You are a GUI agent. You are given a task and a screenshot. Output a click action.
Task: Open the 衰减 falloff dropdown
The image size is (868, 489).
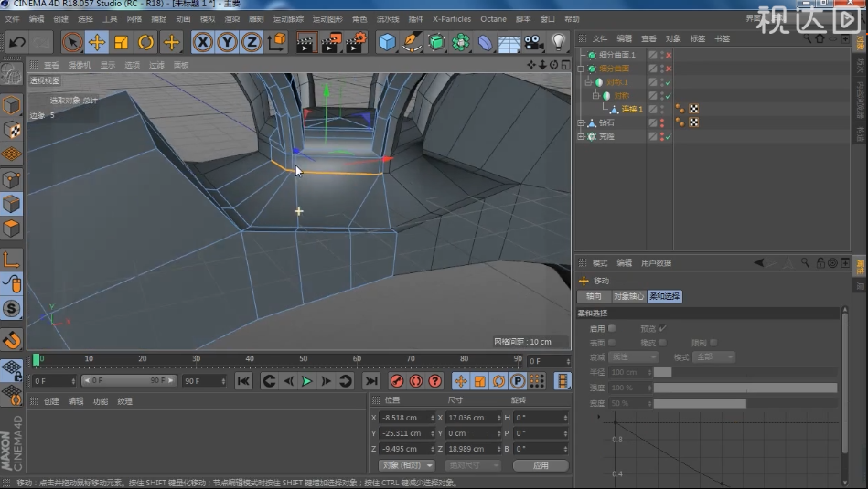(x=633, y=357)
